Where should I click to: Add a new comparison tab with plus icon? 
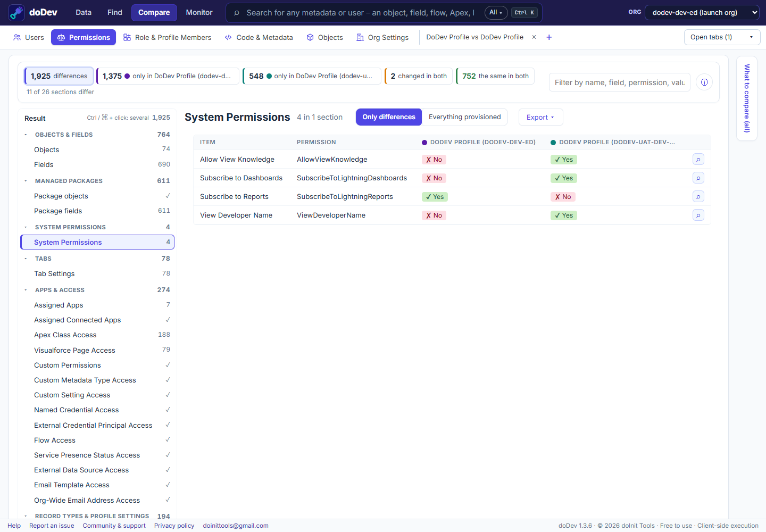[x=549, y=37]
